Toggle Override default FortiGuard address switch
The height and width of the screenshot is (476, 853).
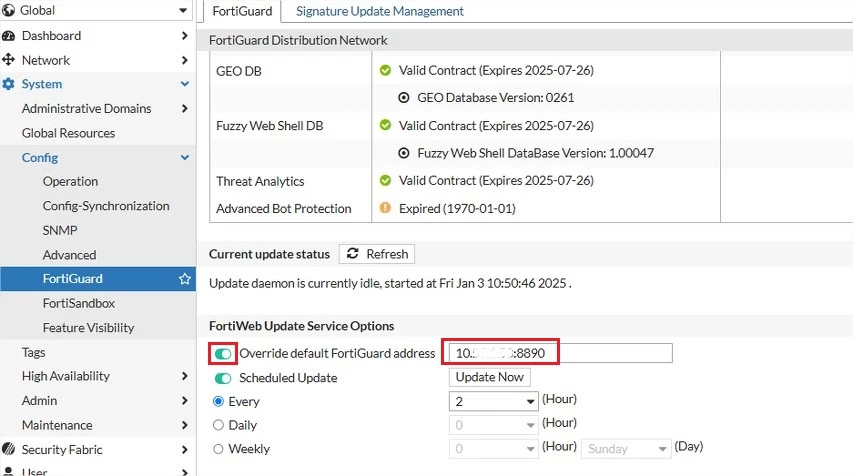point(223,354)
